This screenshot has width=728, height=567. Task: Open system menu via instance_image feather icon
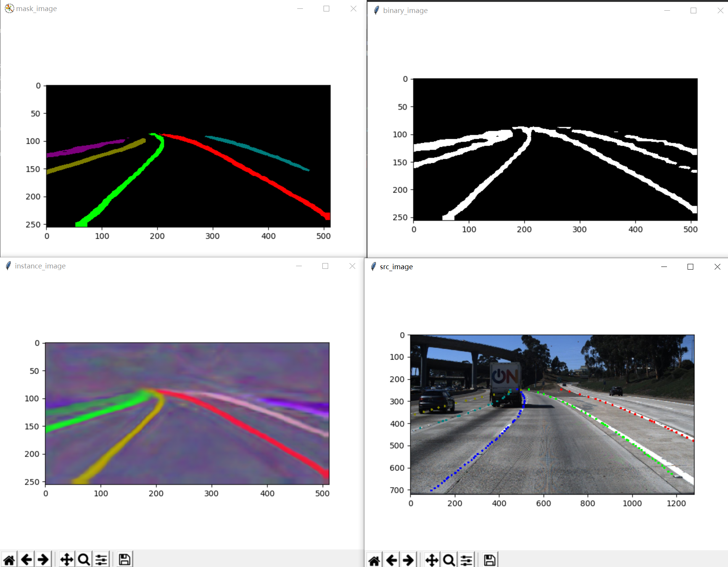(x=8, y=266)
